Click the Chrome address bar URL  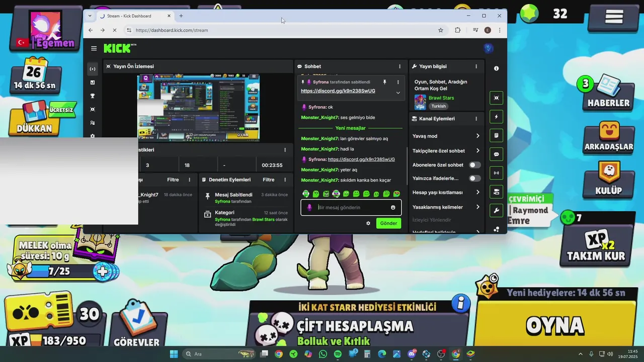[172, 30]
